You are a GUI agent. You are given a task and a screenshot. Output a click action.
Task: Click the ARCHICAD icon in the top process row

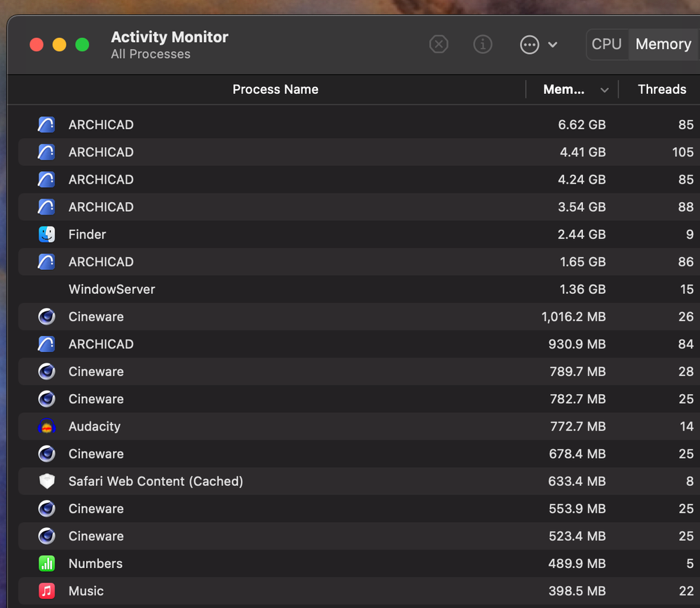tap(46, 124)
